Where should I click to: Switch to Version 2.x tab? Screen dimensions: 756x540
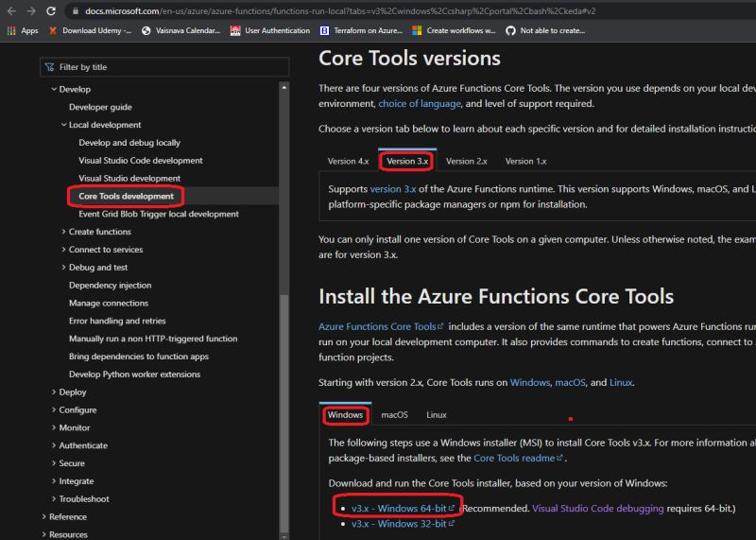(466, 161)
